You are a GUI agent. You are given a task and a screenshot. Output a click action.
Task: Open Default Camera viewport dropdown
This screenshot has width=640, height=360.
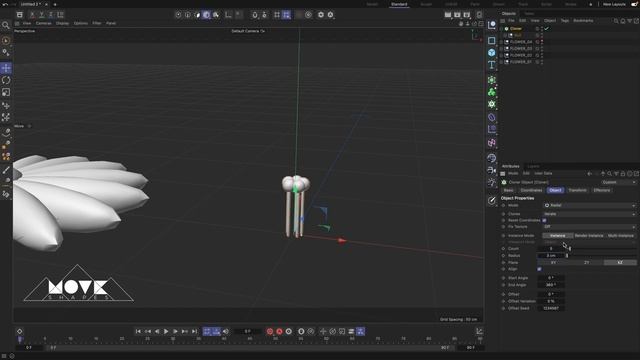[248, 31]
